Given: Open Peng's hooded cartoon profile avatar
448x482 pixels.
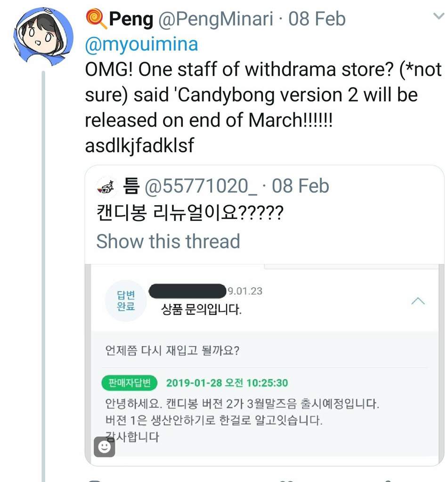Looking at the screenshot, I should click(x=43, y=36).
